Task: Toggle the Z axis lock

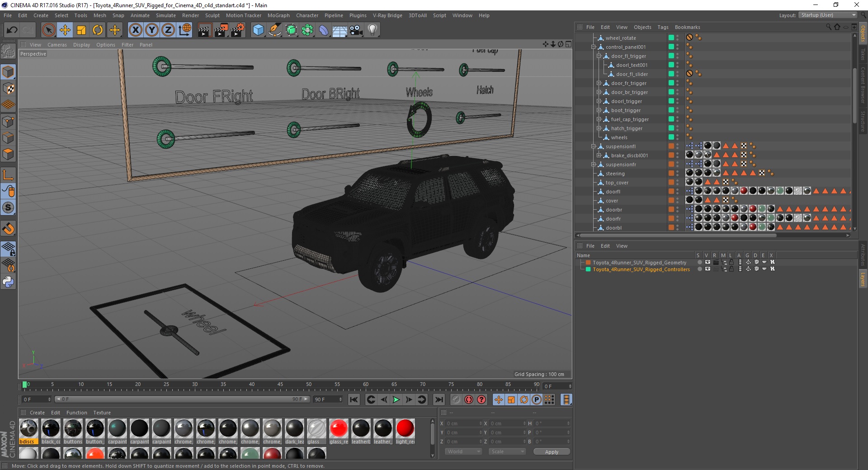Action: [168, 30]
